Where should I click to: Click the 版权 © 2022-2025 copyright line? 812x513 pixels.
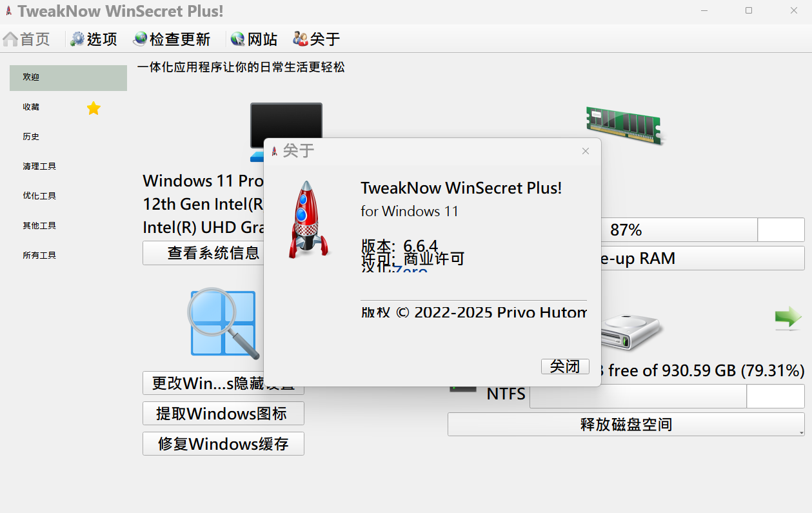(x=474, y=312)
